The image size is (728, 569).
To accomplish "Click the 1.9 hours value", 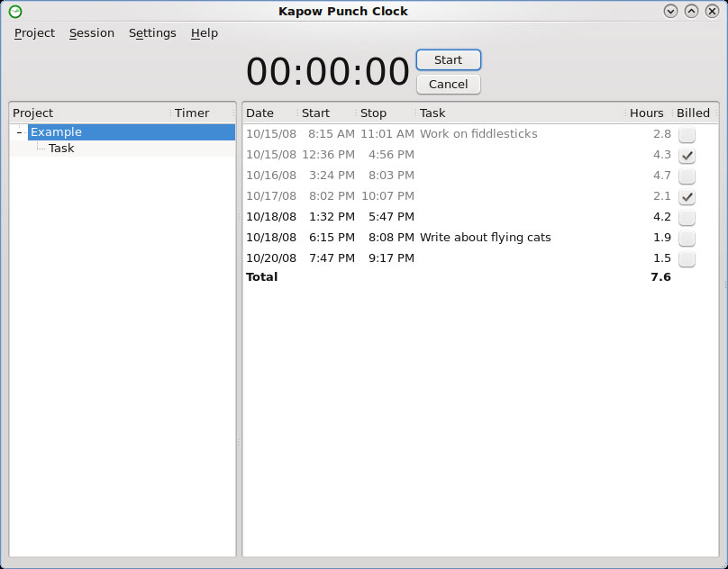I will coord(662,237).
